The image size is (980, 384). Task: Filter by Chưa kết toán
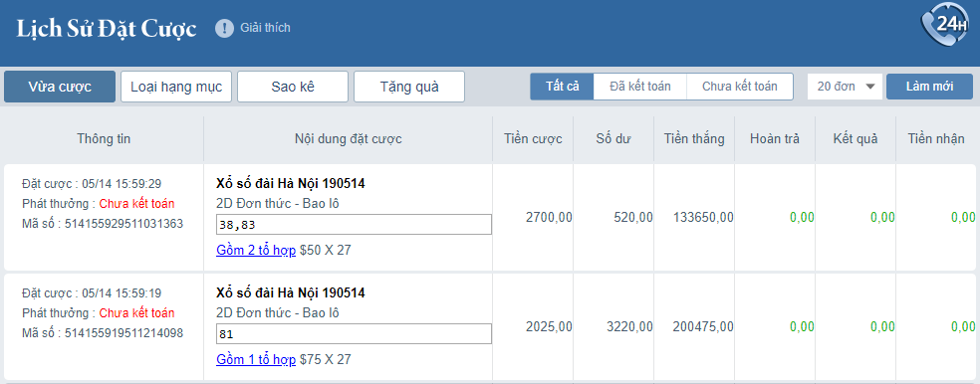[740, 87]
